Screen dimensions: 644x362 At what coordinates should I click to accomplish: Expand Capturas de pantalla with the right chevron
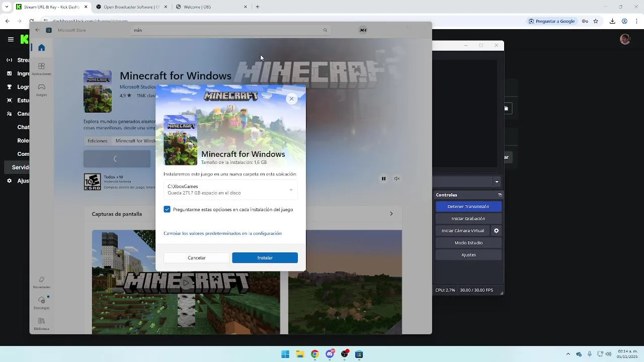click(391, 214)
